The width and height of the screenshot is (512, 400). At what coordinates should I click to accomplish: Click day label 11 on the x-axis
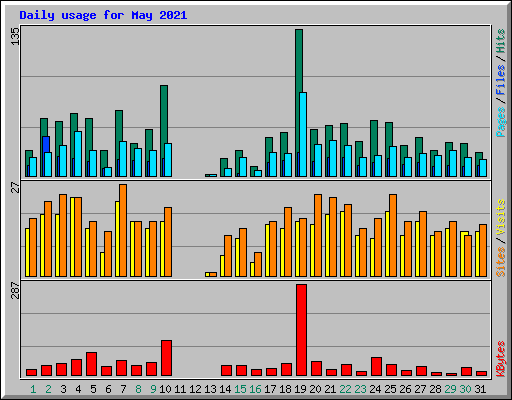tap(180, 389)
